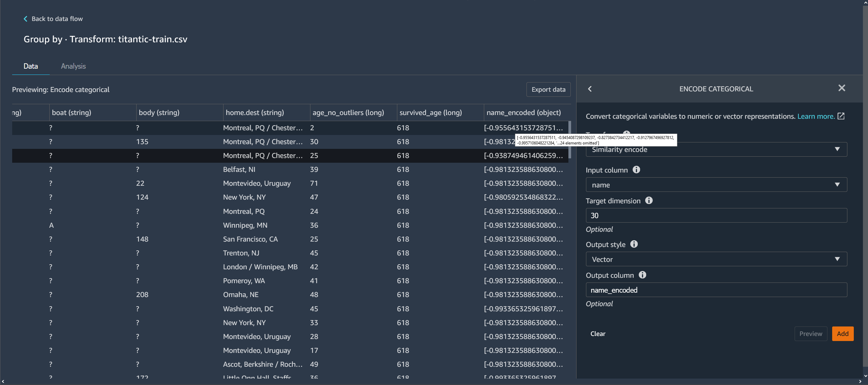Edit the Target dimension value 30

click(716, 215)
